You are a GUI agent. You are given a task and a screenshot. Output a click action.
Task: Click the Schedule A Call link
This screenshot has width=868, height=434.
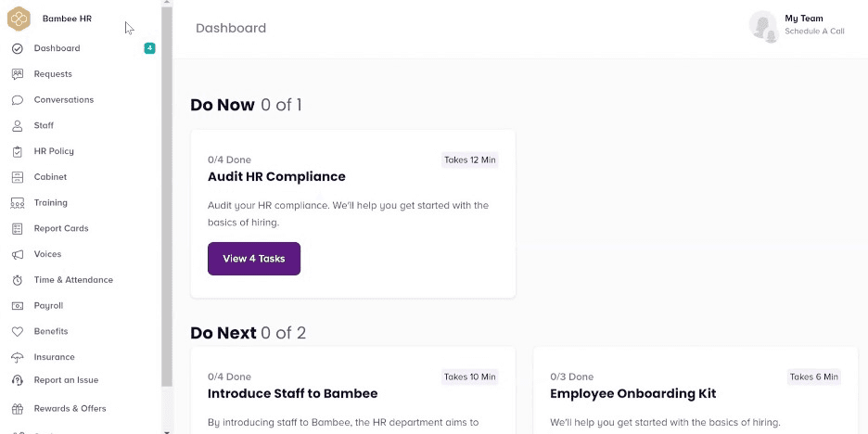(x=814, y=32)
